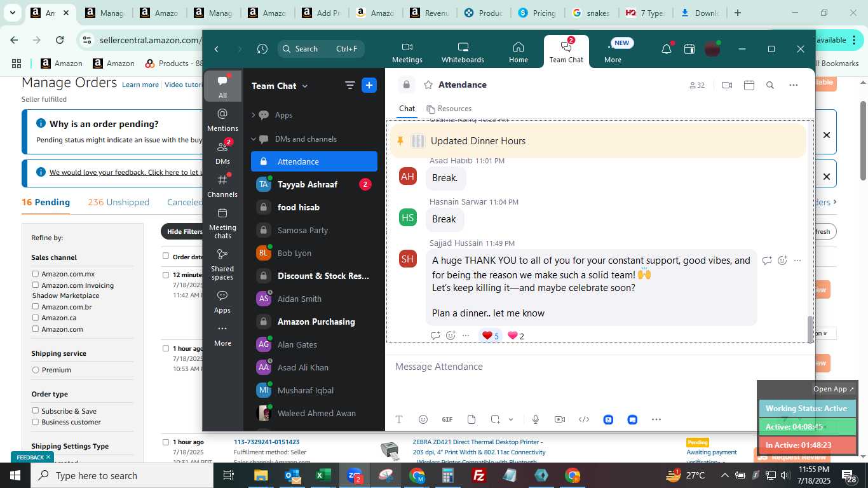Open the Bob Lyon chat

314,253
